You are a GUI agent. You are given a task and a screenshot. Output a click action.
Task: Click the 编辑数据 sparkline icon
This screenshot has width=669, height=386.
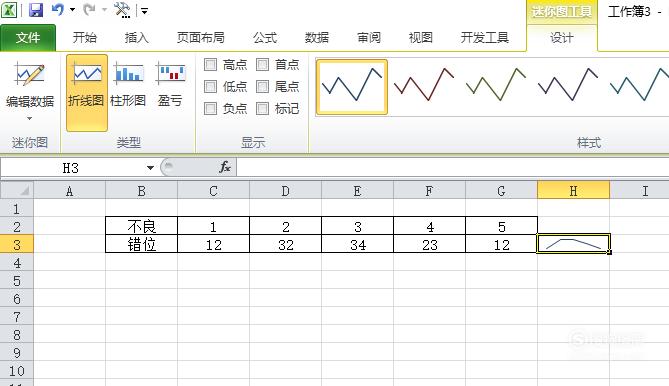[30, 75]
